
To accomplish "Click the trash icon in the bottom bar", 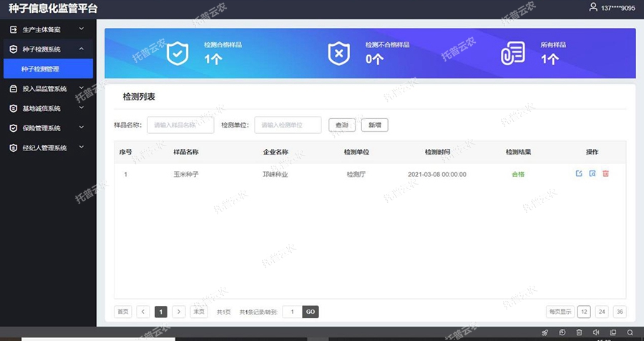I will coord(579,333).
